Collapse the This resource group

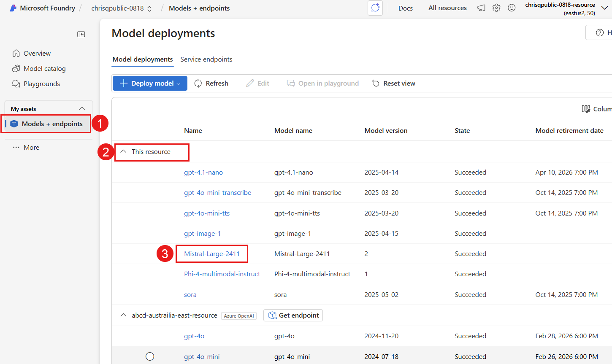[123, 151]
